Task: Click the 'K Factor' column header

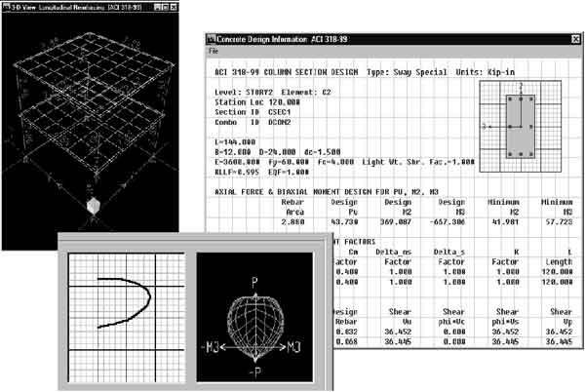Action: coord(505,257)
